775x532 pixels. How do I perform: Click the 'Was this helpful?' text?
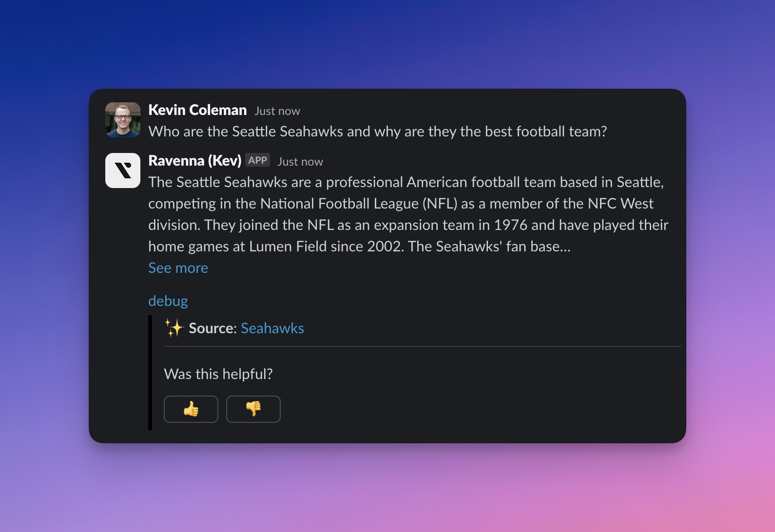pyautogui.click(x=218, y=374)
